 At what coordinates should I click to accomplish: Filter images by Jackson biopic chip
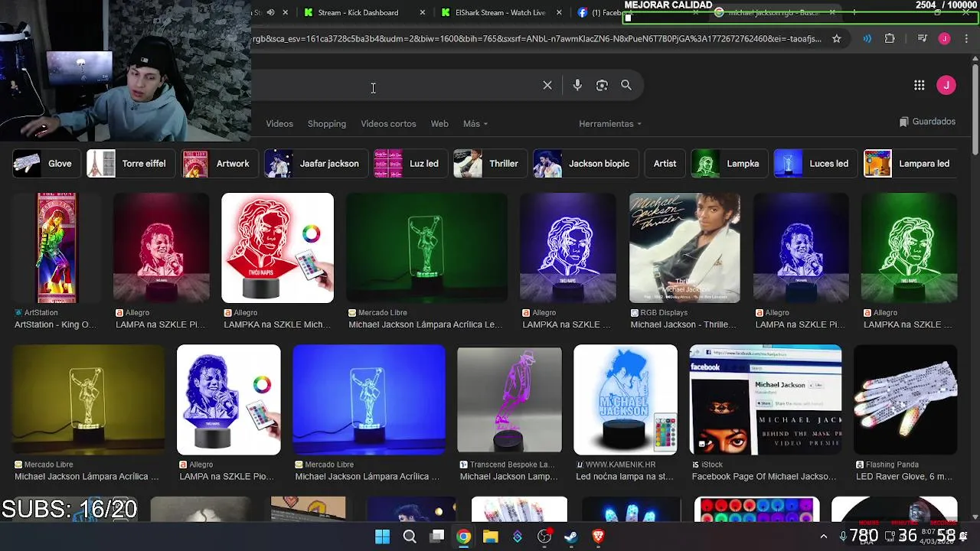tap(585, 164)
